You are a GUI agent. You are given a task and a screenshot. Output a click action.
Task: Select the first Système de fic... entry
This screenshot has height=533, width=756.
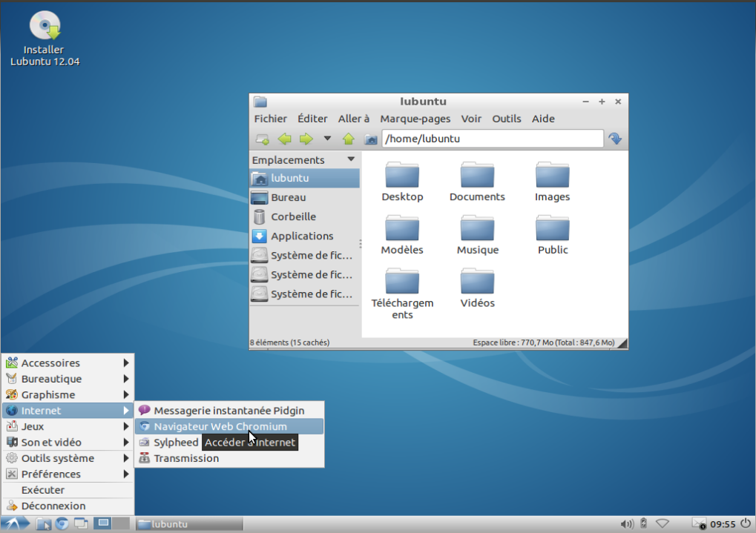(305, 256)
